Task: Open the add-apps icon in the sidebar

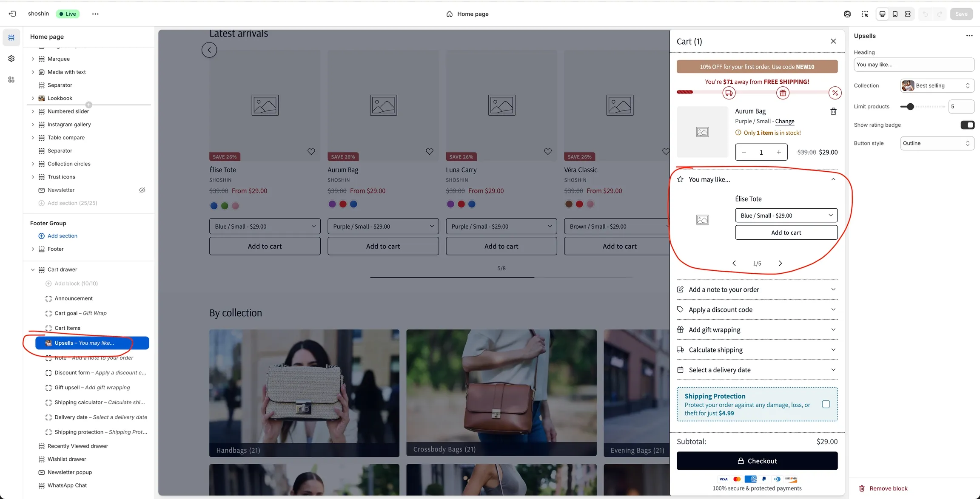Action: click(11, 79)
